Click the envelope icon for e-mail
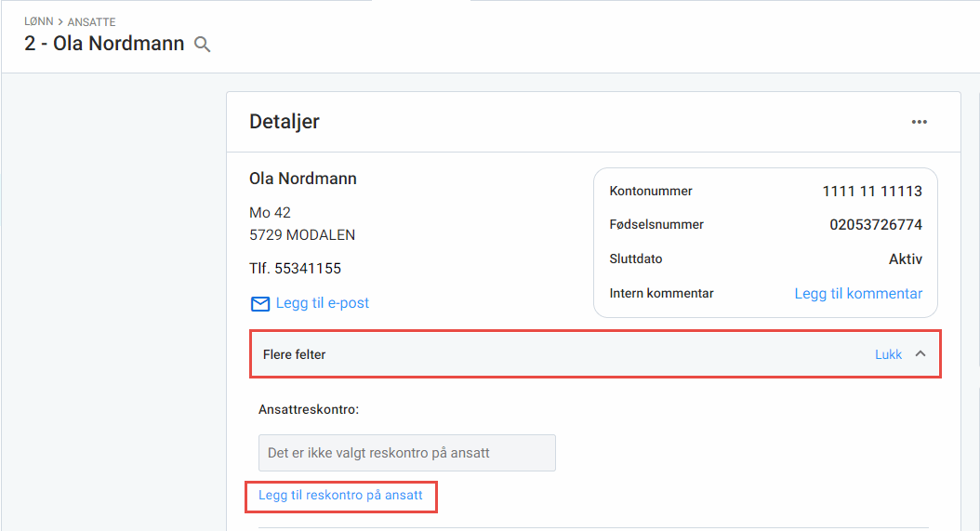The width and height of the screenshot is (980, 531). (259, 303)
